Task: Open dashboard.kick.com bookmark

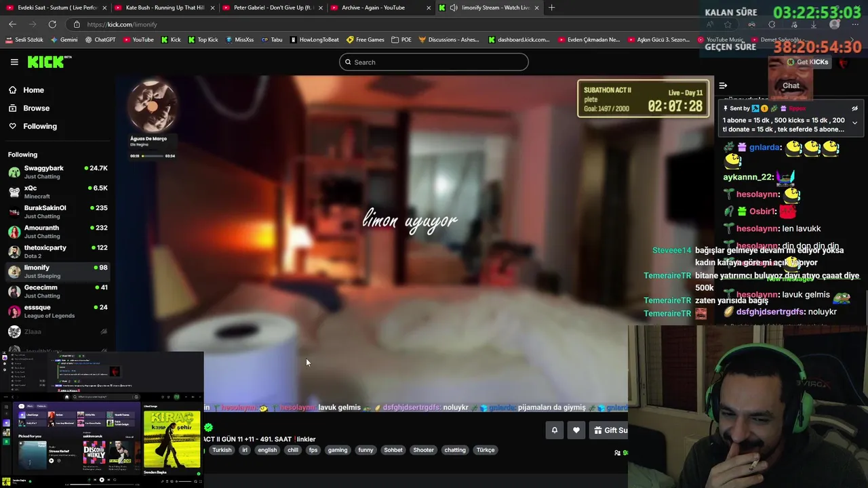Action: coord(519,40)
